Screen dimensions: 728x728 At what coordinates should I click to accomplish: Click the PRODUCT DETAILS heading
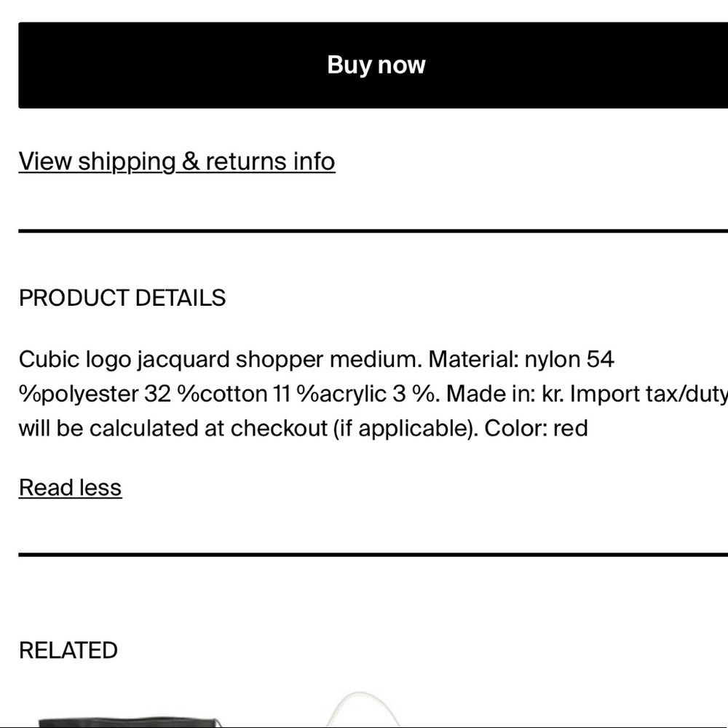point(122,298)
